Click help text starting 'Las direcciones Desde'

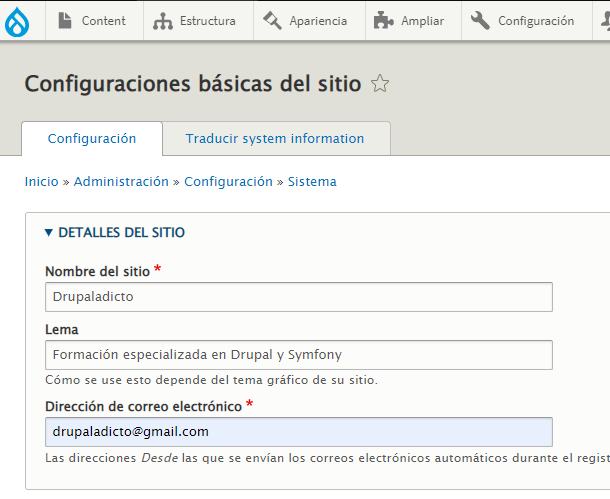point(328,458)
